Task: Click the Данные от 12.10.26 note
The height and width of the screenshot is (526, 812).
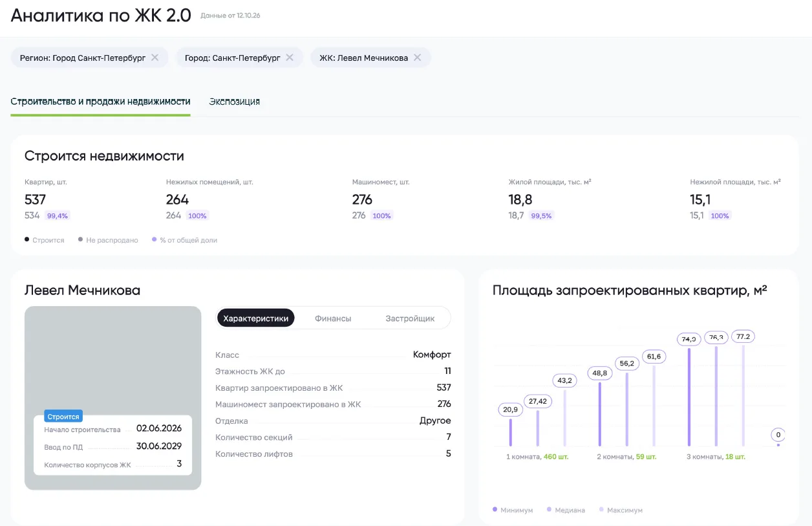Action: [x=231, y=15]
